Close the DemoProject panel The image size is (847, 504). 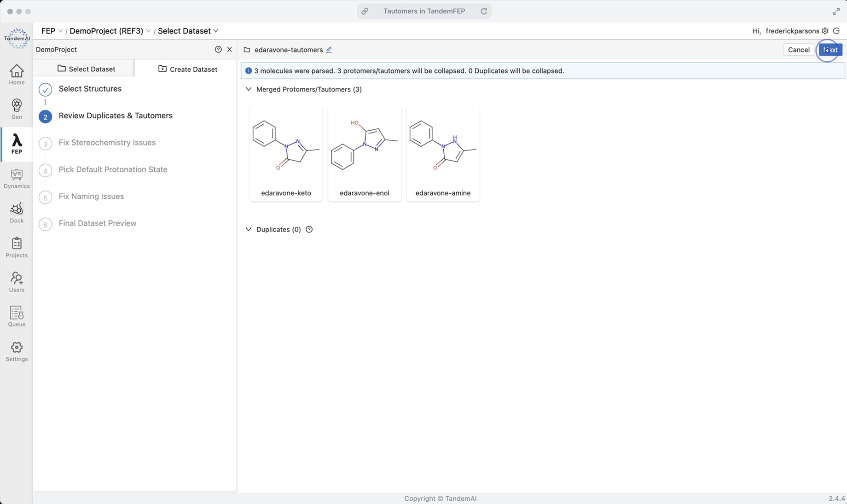tap(230, 49)
